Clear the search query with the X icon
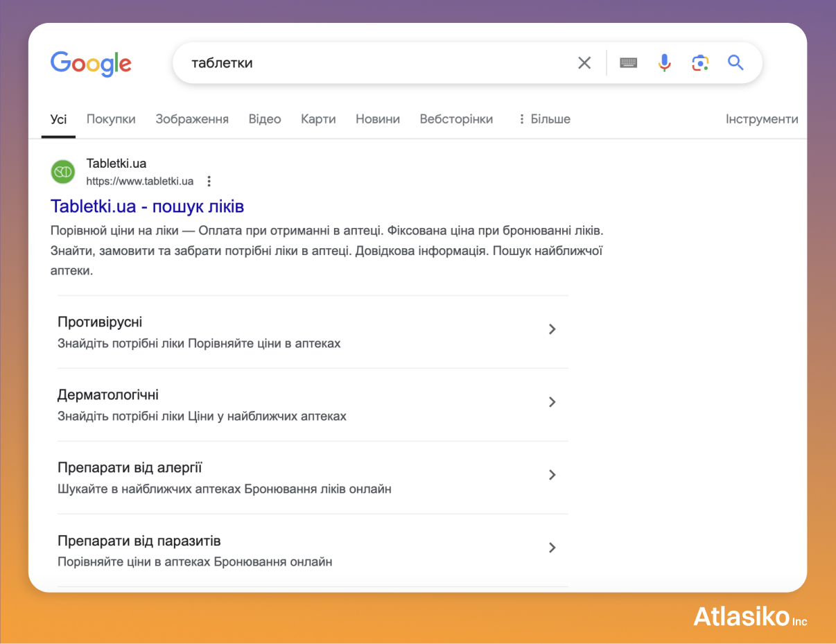 click(584, 62)
